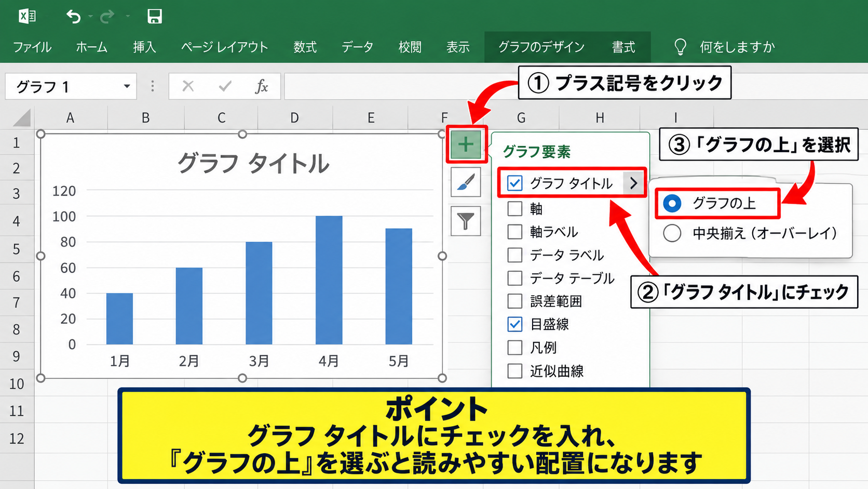The width and height of the screenshot is (868, 489).
Task: Enable the 軸ラベル checkbox
Action: pyautogui.click(x=514, y=232)
